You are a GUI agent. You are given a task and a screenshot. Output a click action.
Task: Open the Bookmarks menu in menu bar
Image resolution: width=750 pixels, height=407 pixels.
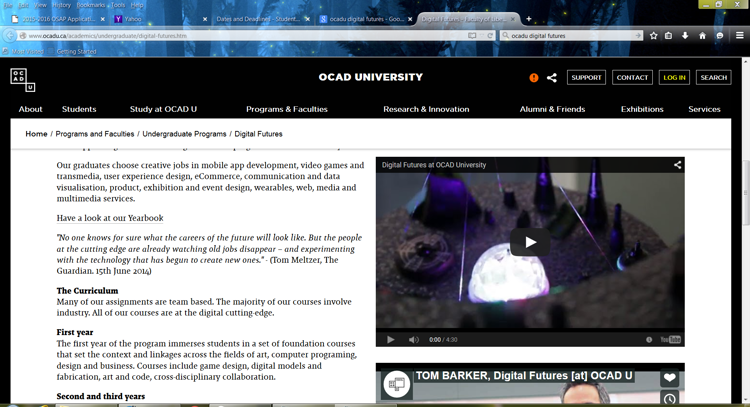[x=90, y=5]
